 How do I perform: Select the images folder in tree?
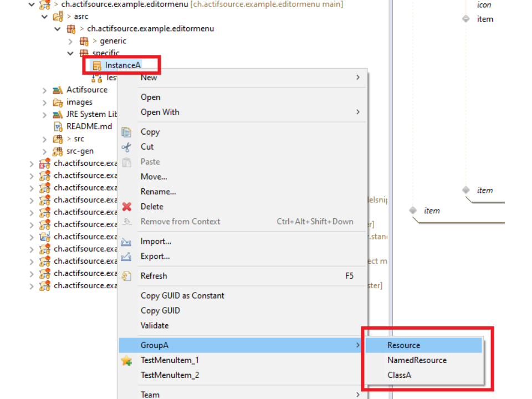(79, 102)
